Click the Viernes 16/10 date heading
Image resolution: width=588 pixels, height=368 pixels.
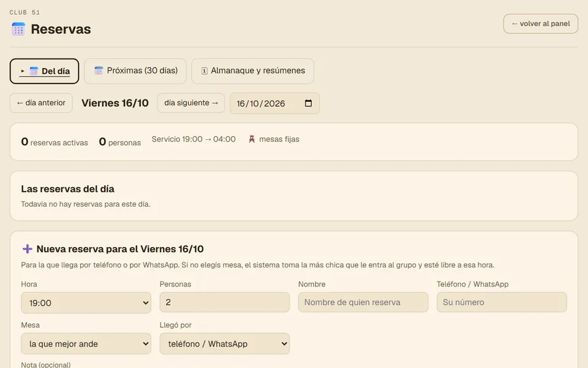[115, 103]
